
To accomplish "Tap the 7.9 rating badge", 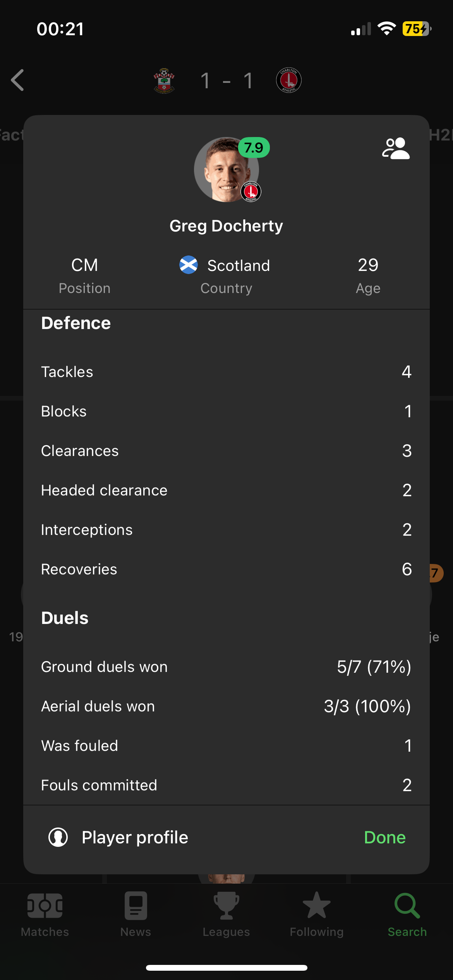I will tap(254, 147).
